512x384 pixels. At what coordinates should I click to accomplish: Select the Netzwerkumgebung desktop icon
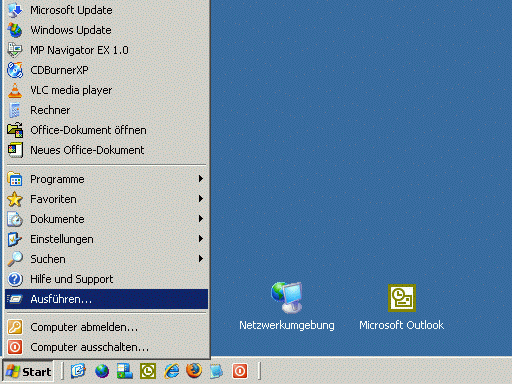(287, 306)
